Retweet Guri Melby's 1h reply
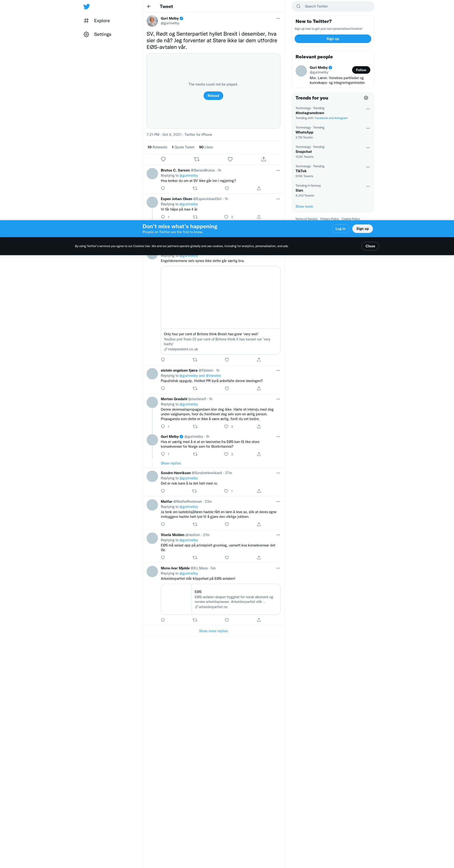This screenshot has height=868, width=454. [195, 454]
